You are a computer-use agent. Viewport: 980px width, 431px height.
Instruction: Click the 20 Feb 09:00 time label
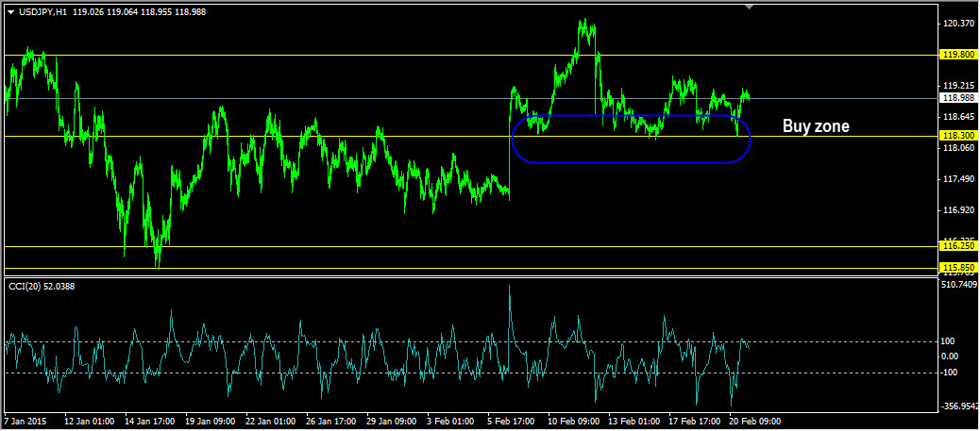click(x=755, y=421)
